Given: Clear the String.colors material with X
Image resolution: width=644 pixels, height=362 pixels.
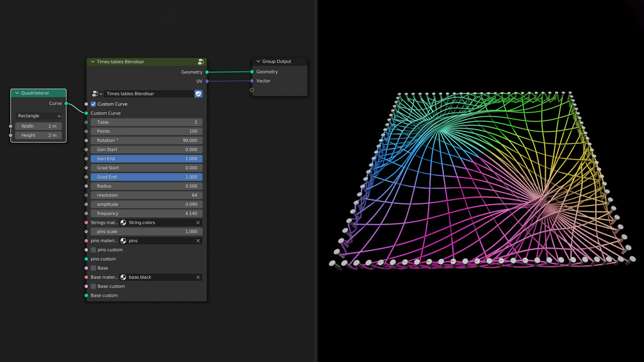Looking at the screenshot, I should coord(198,222).
